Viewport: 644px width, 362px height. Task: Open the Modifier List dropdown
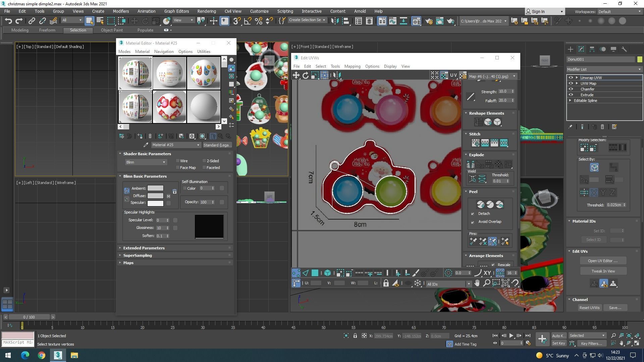(604, 69)
